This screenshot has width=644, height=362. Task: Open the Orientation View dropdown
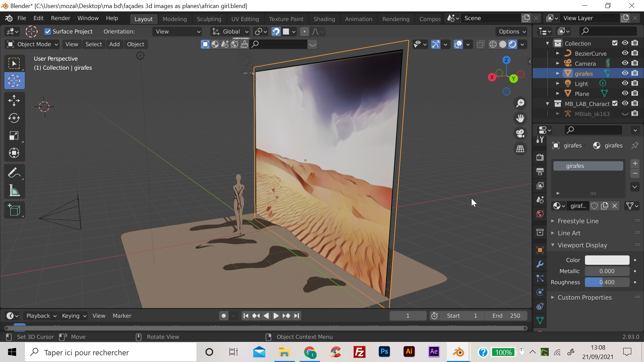177,32
